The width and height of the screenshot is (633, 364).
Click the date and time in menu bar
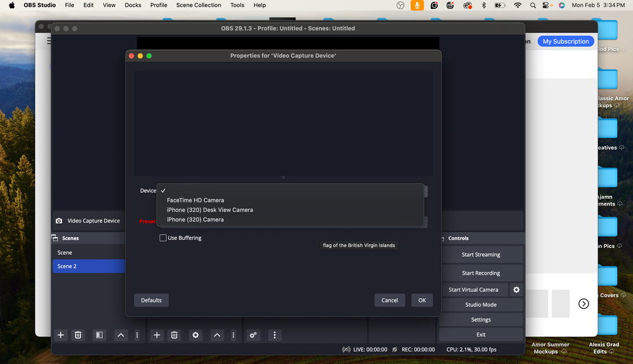point(598,5)
